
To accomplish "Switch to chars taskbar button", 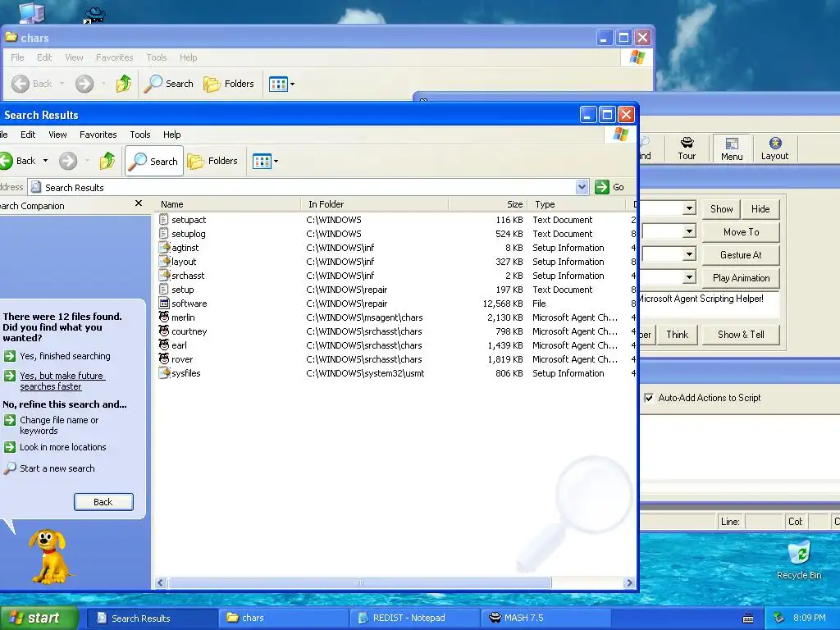I will 284,618.
